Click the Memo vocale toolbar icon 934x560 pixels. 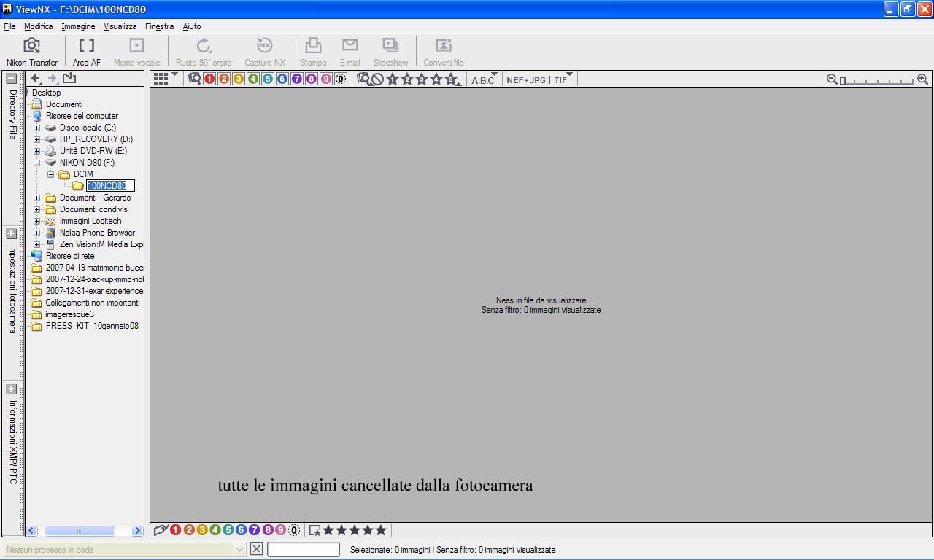coord(136,52)
